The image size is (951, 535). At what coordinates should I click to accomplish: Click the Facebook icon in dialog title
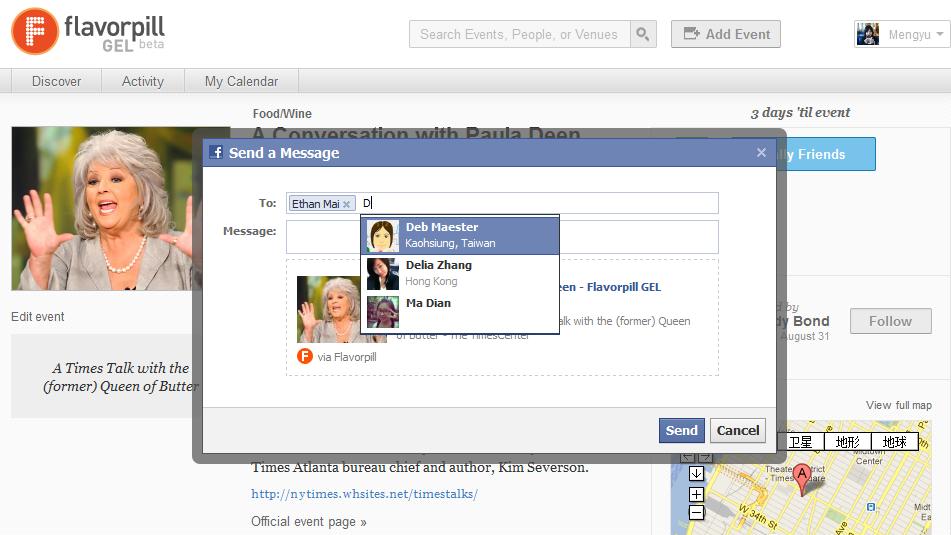click(216, 152)
